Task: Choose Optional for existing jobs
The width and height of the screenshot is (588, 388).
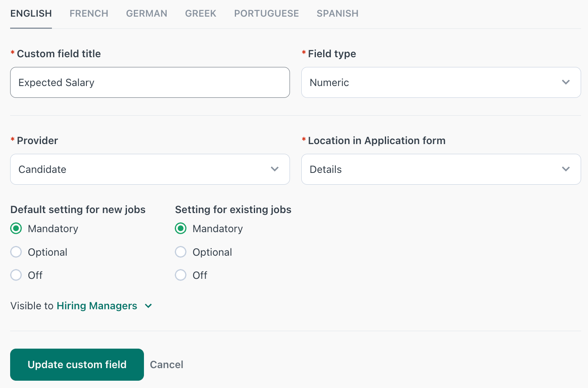Action: tap(181, 252)
